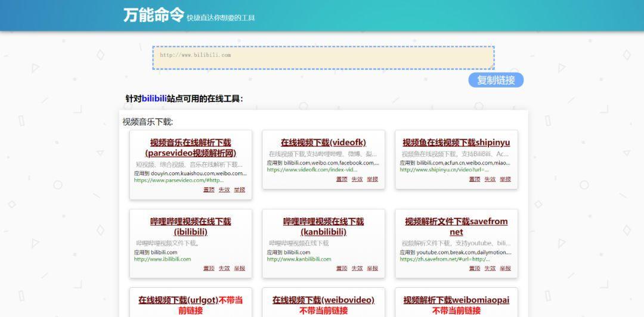The width and height of the screenshot is (644, 317).
Task: Click 应用到 bilibili.com,acfun.cn line
Action: click(x=456, y=163)
